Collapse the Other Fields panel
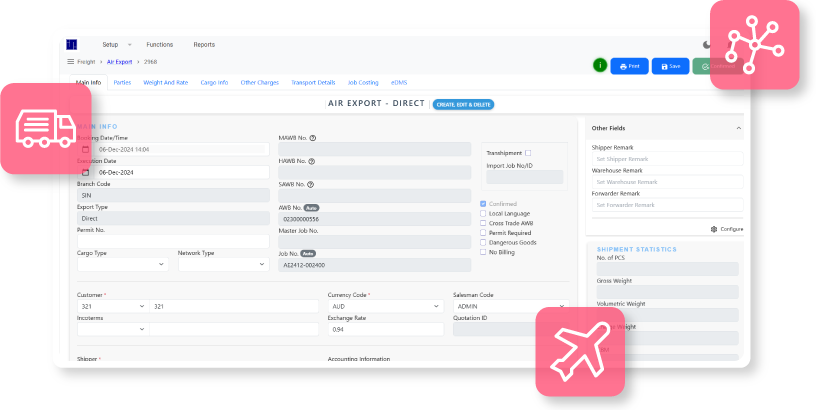Viewport: 816px width, 410px height. point(739,128)
